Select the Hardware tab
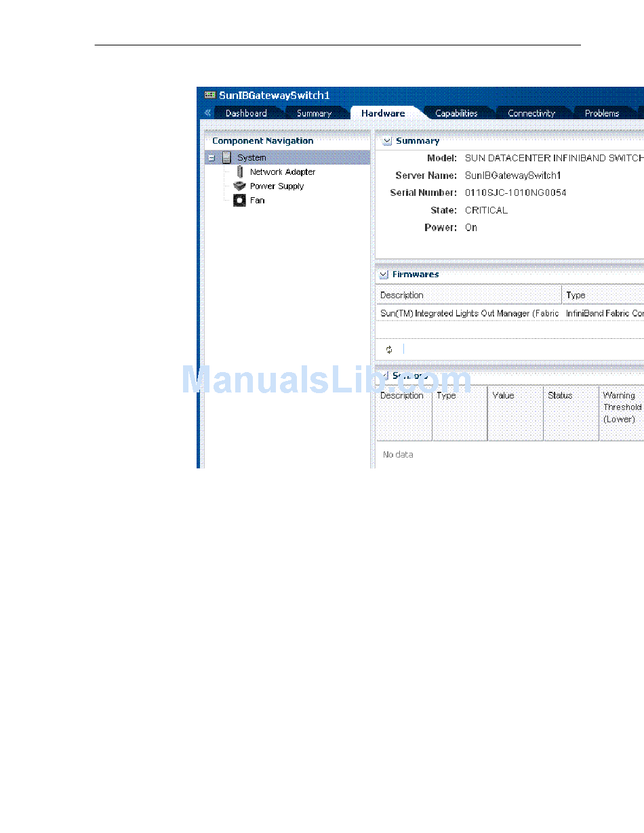Screen dimensions: 644x833 (383, 113)
